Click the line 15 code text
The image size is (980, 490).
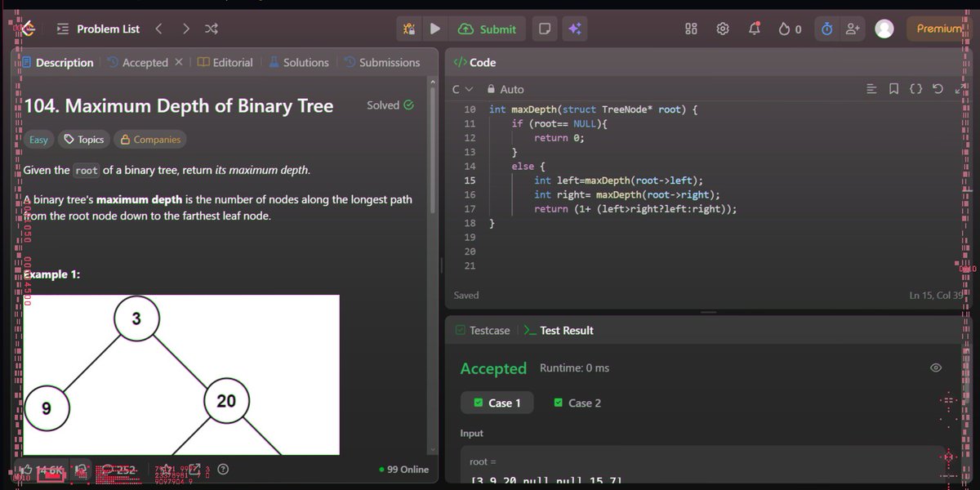618,180
